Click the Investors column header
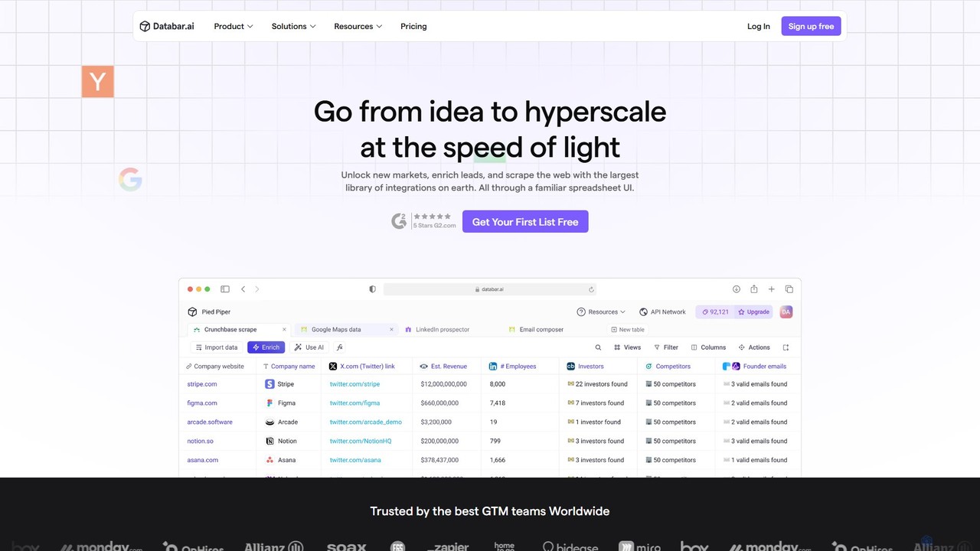Viewport: 980px width, 551px height. click(x=598, y=367)
